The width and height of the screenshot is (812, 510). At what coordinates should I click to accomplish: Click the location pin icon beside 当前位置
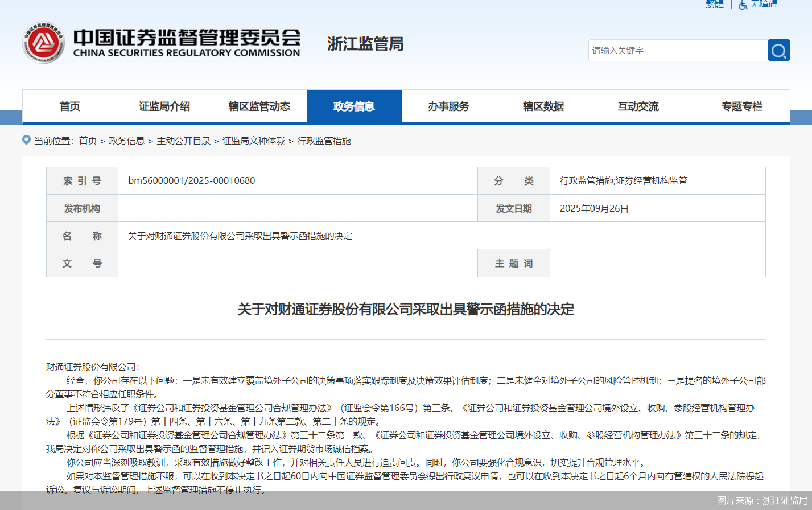point(26,140)
